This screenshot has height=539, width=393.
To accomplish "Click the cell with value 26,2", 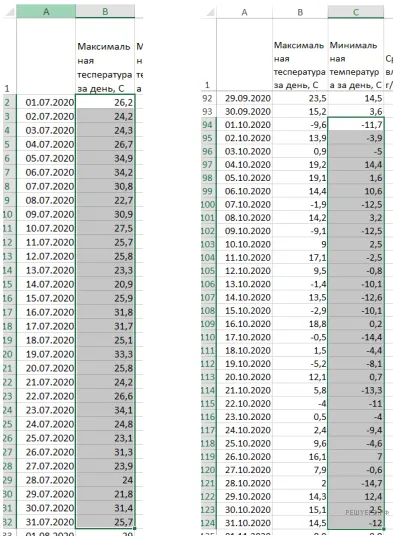I will 105,102.
